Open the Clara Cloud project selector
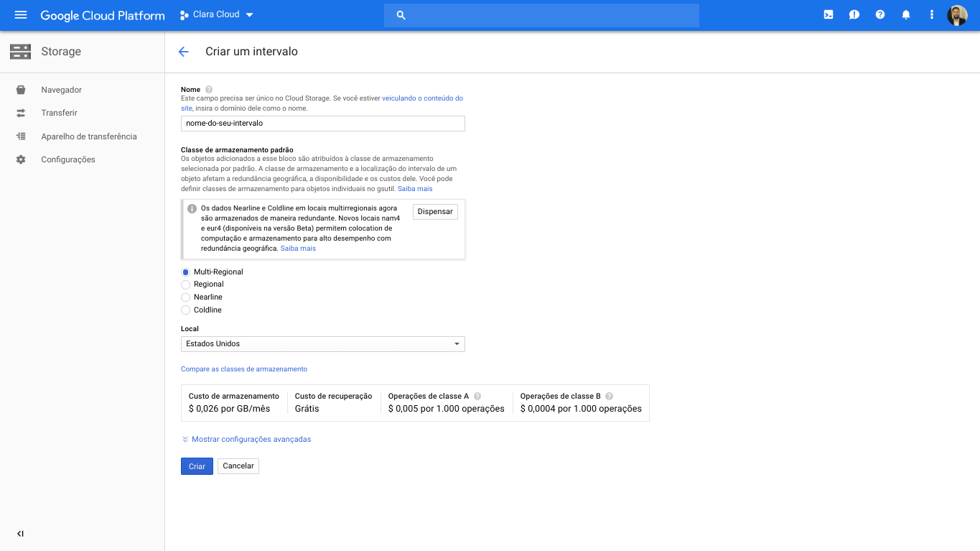 tap(216, 14)
